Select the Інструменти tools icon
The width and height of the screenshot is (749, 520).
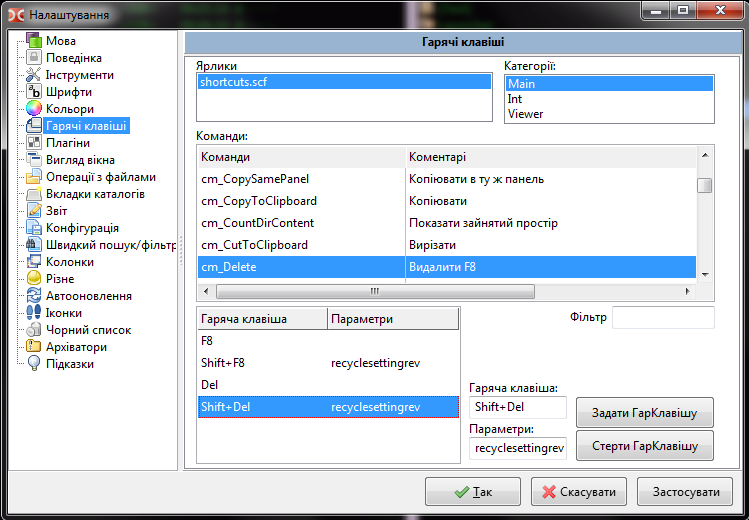pos(34,75)
